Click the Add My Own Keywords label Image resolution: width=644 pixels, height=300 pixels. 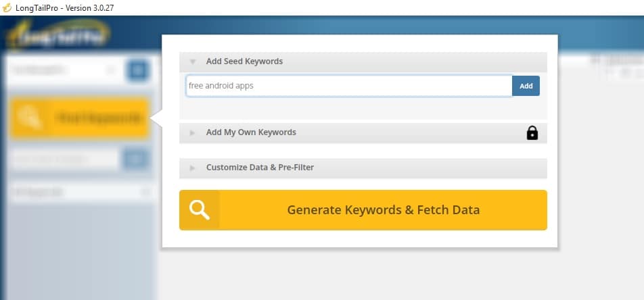click(251, 132)
